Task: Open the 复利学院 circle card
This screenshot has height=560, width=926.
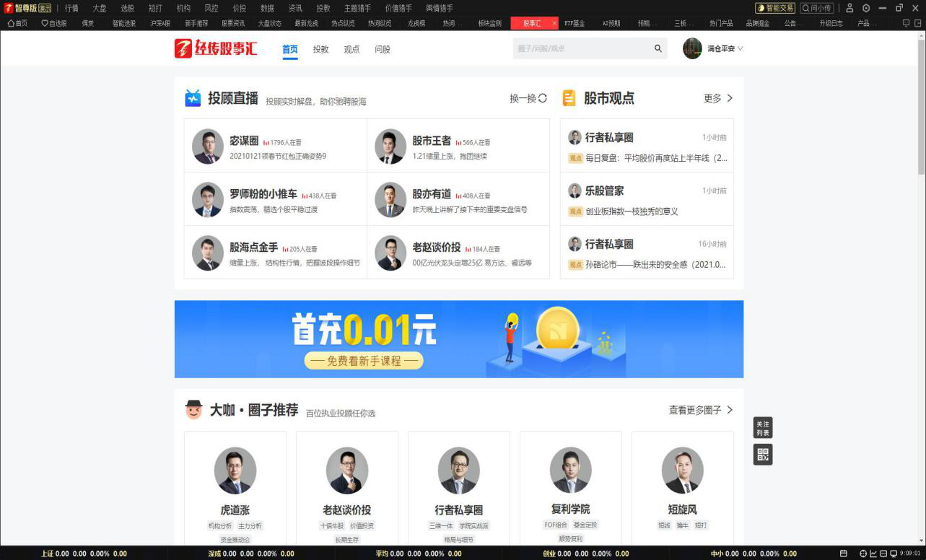Action: [571, 489]
